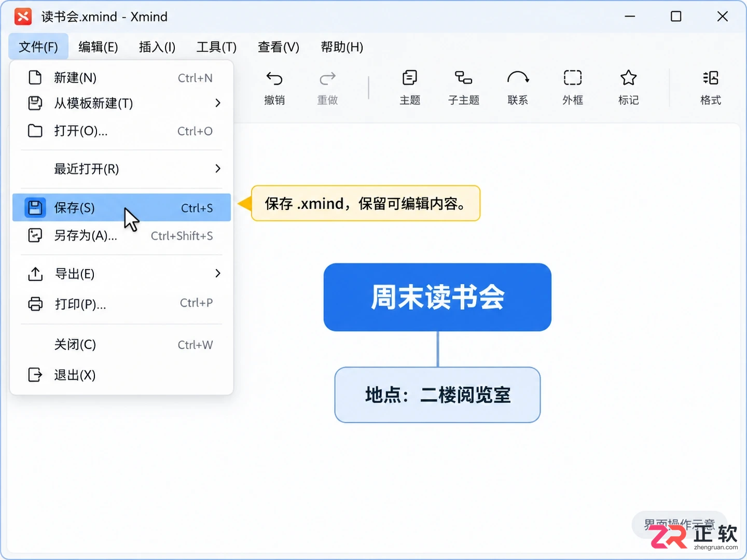Click the template icon beside 从模板新建(T)
Image resolution: width=747 pixels, height=560 pixels.
[x=35, y=103]
